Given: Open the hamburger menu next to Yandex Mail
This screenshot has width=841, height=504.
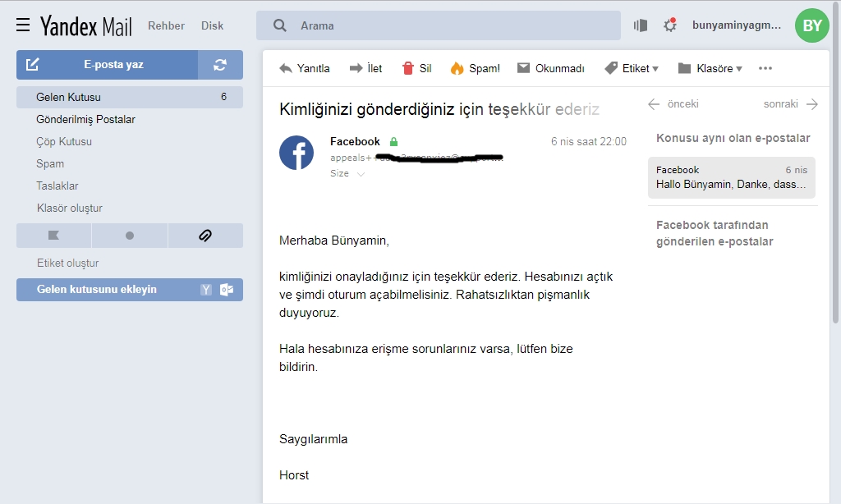Looking at the screenshot, I should click(23, 25).
